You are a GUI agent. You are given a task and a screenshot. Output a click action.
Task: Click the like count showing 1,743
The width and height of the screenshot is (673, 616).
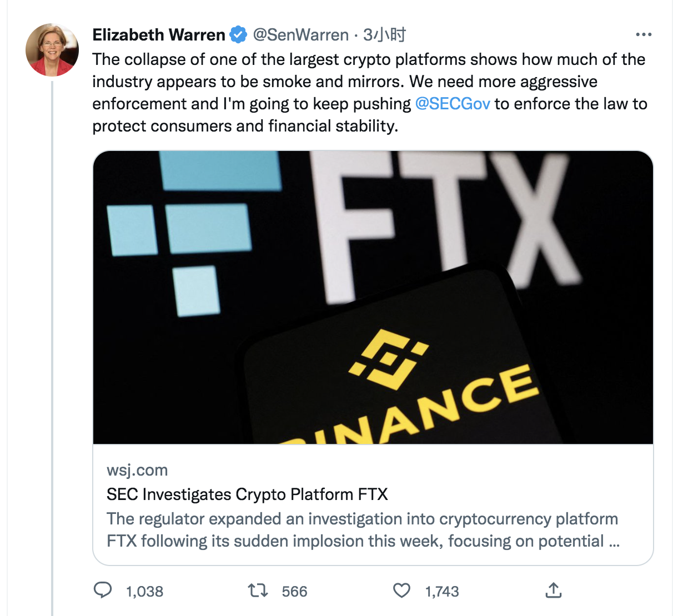point(441,591)
